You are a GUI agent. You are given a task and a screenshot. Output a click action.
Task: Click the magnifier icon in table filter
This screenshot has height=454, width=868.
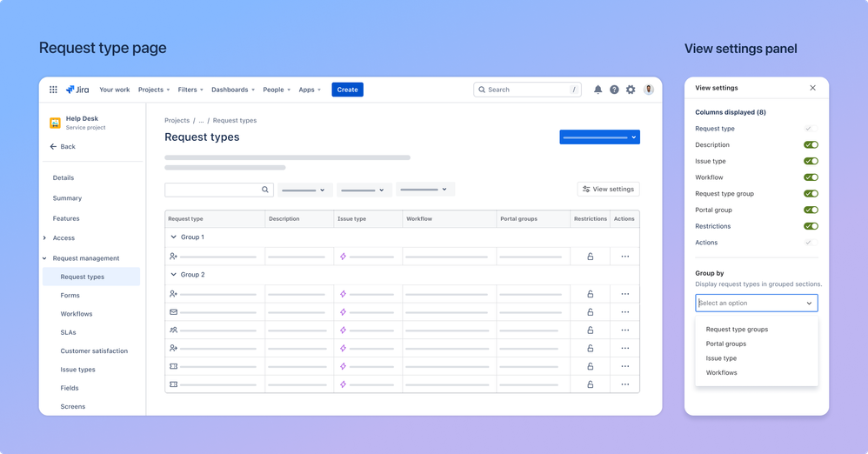tap(265, 190)
